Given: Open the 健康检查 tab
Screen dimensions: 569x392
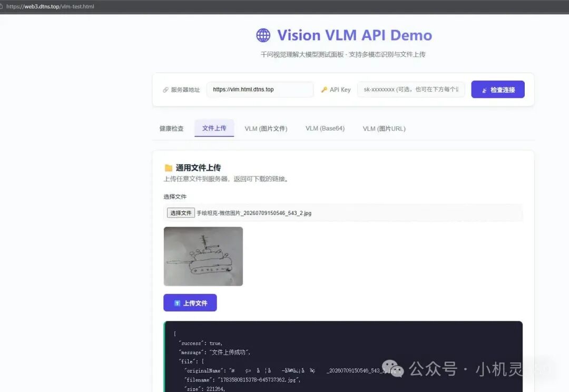Looking at the screenshot, I should [172, 129].
